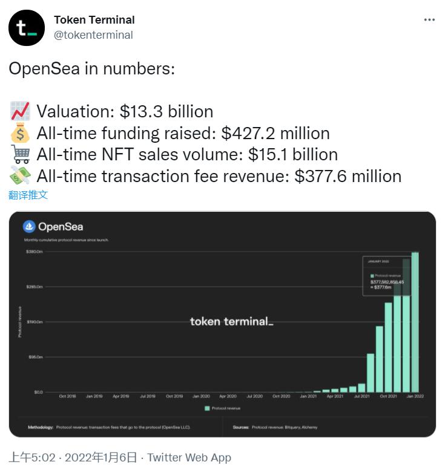Screen dimensions: 448x476
Task: Click the OpenSea sailboat logo in chart
Action: click(30, 227)
